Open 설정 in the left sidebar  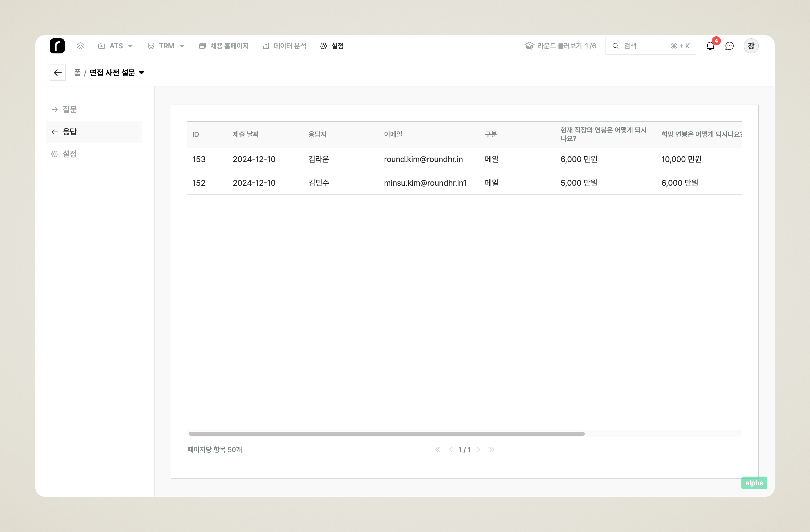69,154
